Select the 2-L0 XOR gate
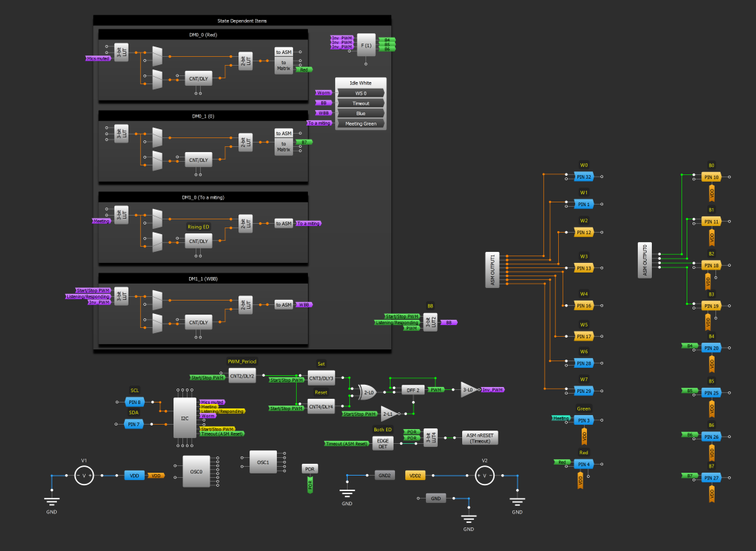 [x=367, y=390]
